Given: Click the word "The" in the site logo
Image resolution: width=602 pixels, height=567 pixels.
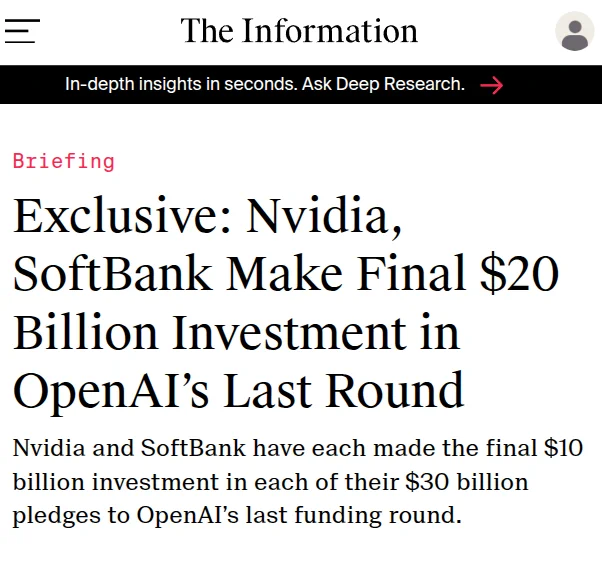Looking at the screenshot, I should click(x=207, y=31).
